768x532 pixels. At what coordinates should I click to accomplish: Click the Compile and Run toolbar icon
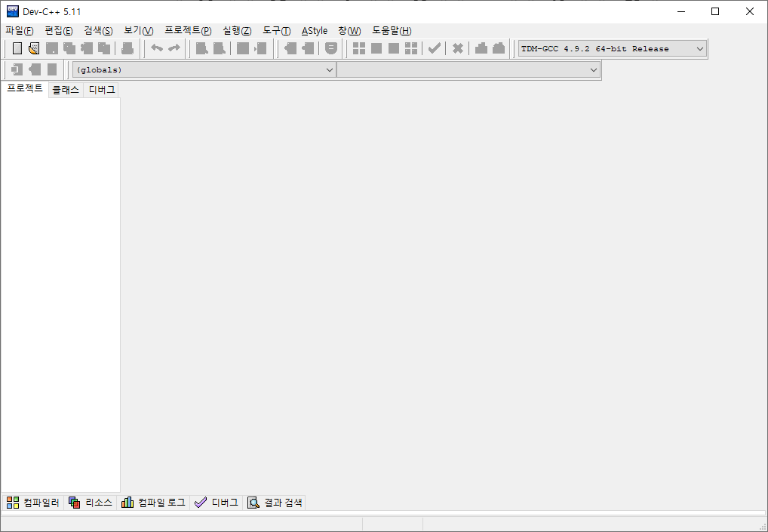[x=394, y=48]
